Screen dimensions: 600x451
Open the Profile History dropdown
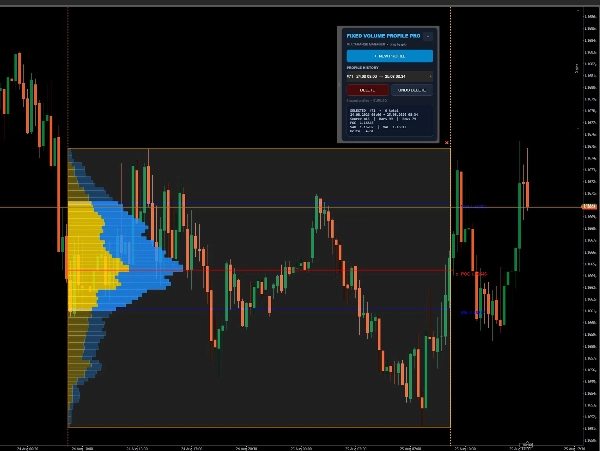pos(390,77)
